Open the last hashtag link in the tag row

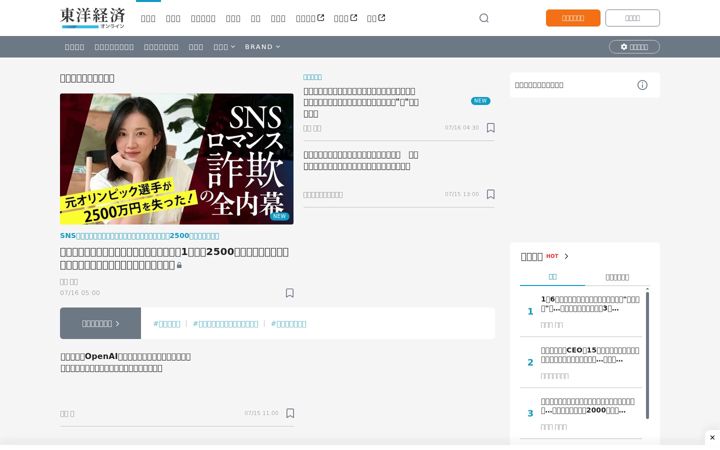pyautogui.click(x=288, y=324)
